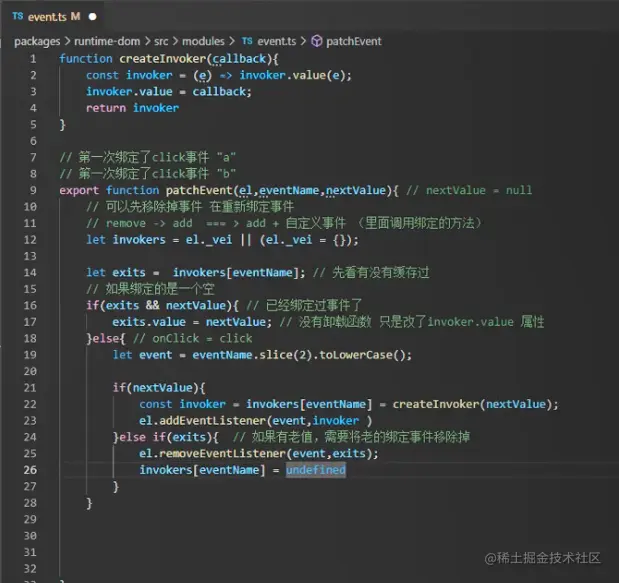619x583 pixels.
Task: Click the 'callback' parameter on line 1
Action: coord(239,59)
